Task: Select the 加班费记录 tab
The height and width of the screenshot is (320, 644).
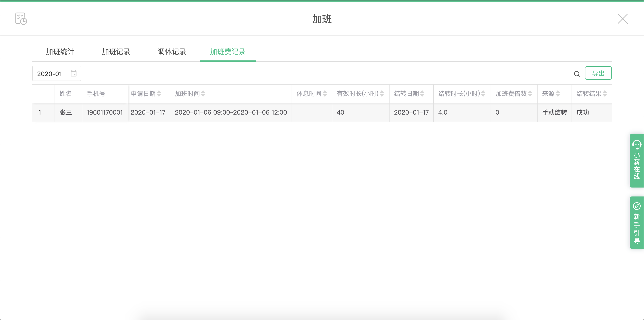Action: [228, 52]
